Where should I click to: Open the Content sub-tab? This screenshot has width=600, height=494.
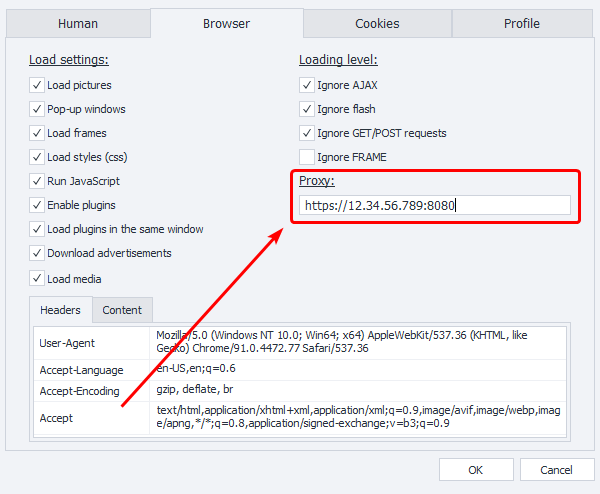(x=122, y=310)
